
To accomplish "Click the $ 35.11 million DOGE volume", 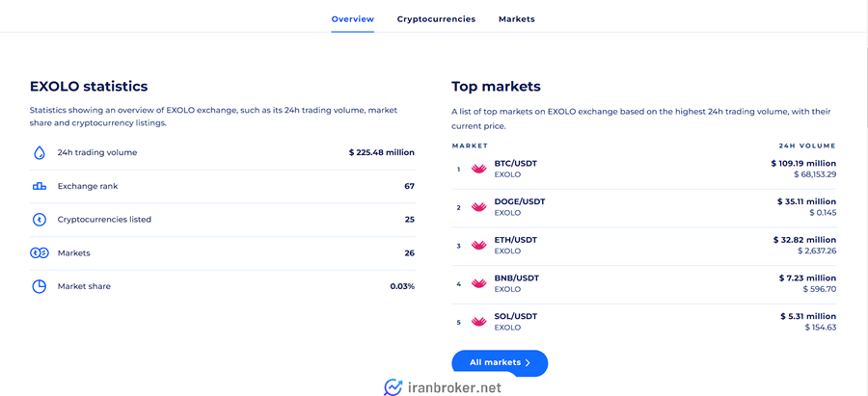I will (x=806, y=202).
